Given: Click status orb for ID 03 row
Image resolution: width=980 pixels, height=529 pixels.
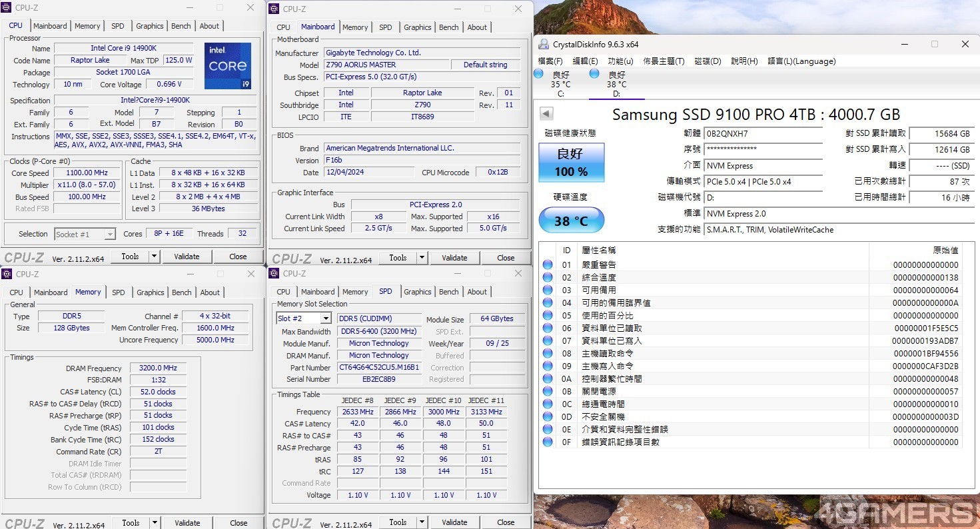Looking at the screenshot, I should click(548, 290).
